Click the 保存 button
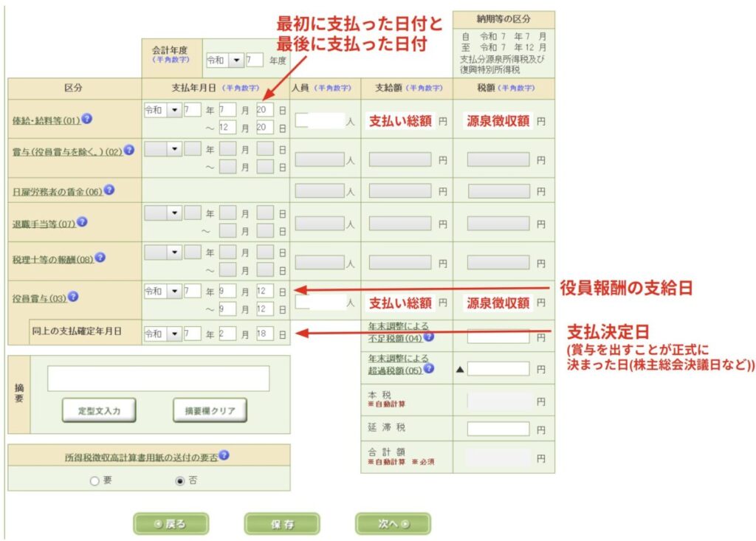The width and height of the screenshot is (756, 541). click(x=281, y=524)
